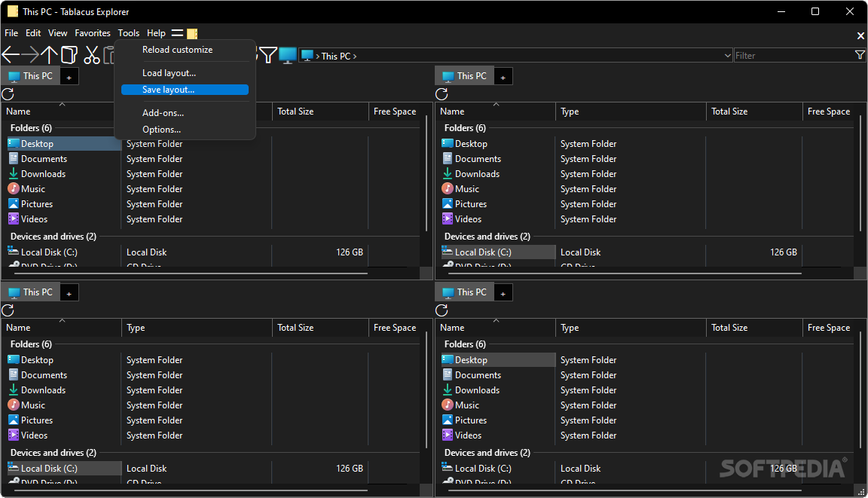Select Local Disk (C:) in top-right pane

point(498,252)
